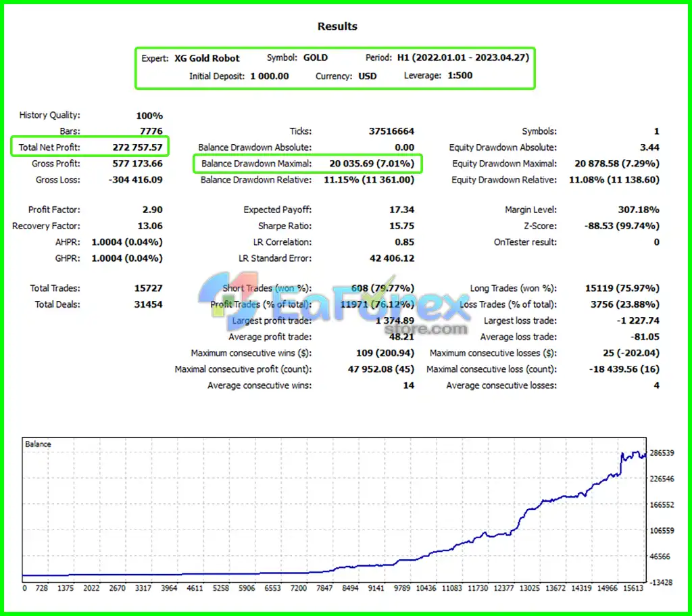Click the Gross Profit value "577 173.66"
This screenshot has width=692, height=616.
tap(137, 164)
